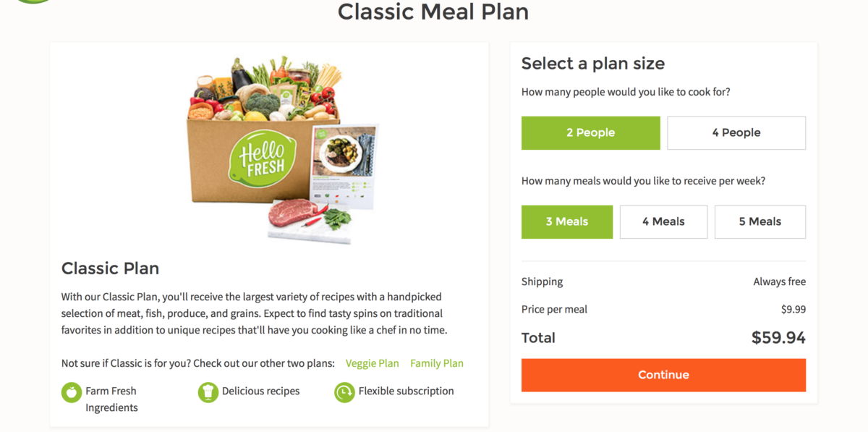The width and height of the screenshot is (868, 432).
Task: Choose the 4 People plan option
Action: [736, 133]
